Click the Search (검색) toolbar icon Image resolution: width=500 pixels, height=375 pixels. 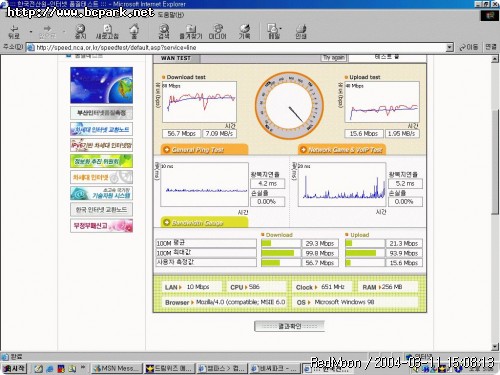point(164,31)
